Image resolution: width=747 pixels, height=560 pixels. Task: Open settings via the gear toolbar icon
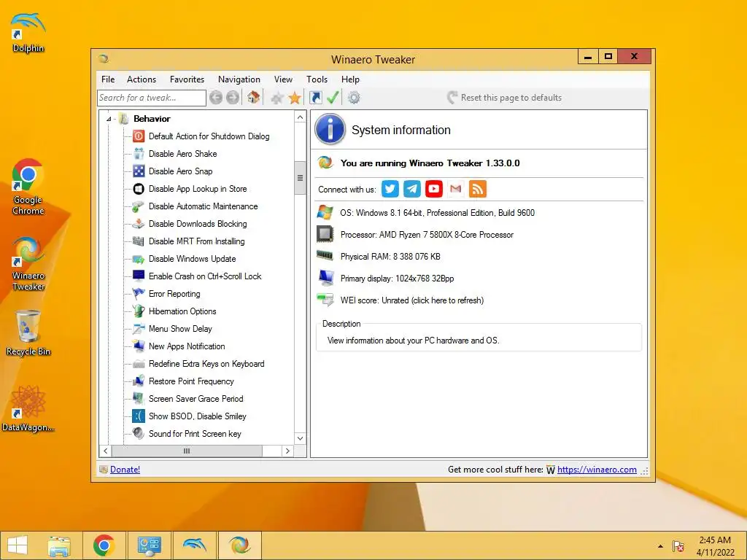(354, 98)
